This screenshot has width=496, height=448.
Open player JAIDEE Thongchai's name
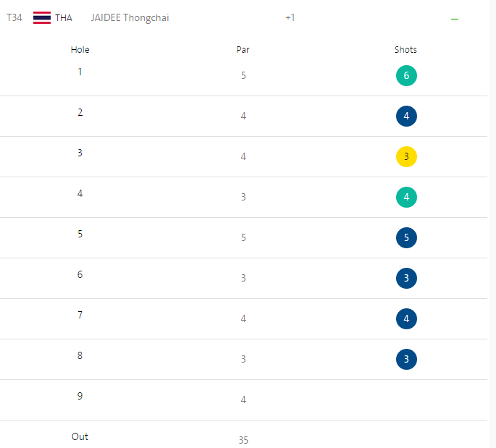(130, 18)
